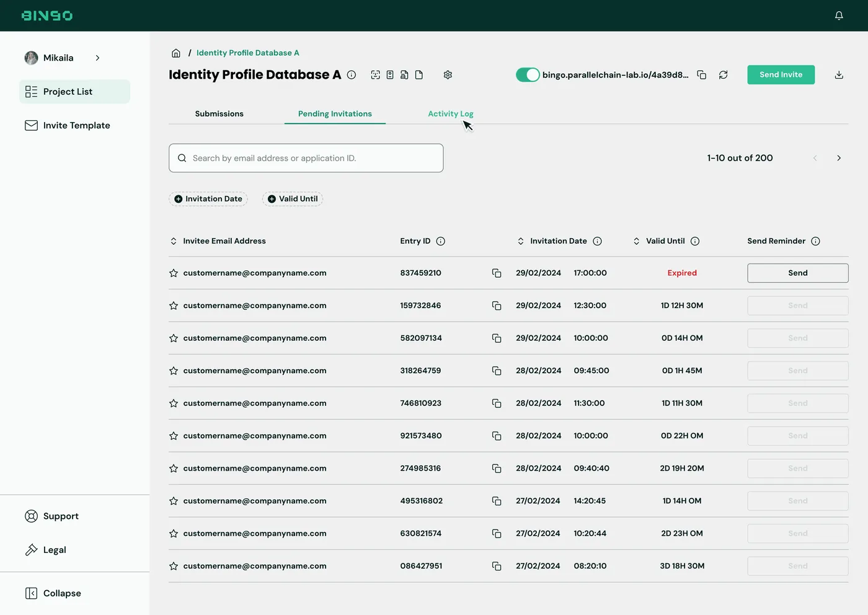
Task: Click Mikaila's avatar picture
Action: [31, 58]
